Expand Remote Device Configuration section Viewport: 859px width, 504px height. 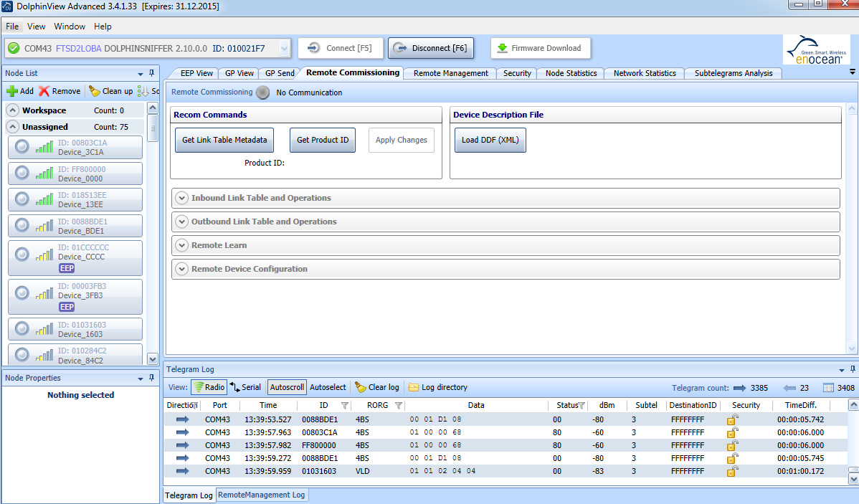coord(182,269)
